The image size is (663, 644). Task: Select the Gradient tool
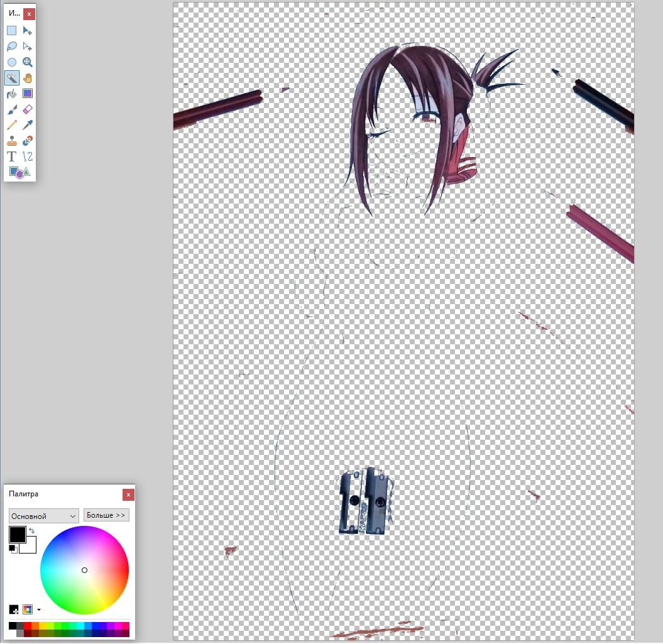pos(28,94)
